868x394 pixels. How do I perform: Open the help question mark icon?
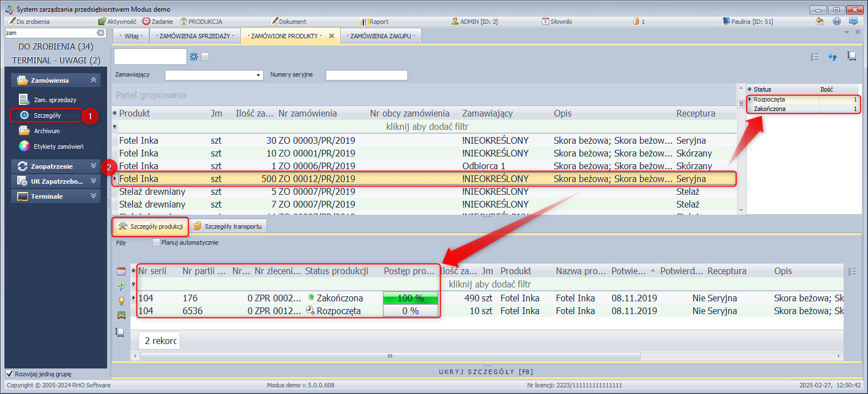(x=837, y=21)
